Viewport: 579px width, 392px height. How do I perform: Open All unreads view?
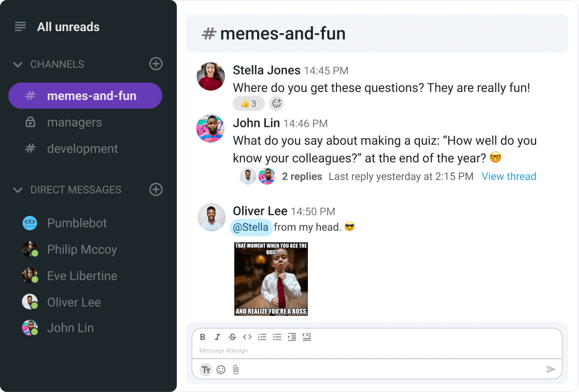(x=68, y=26)
